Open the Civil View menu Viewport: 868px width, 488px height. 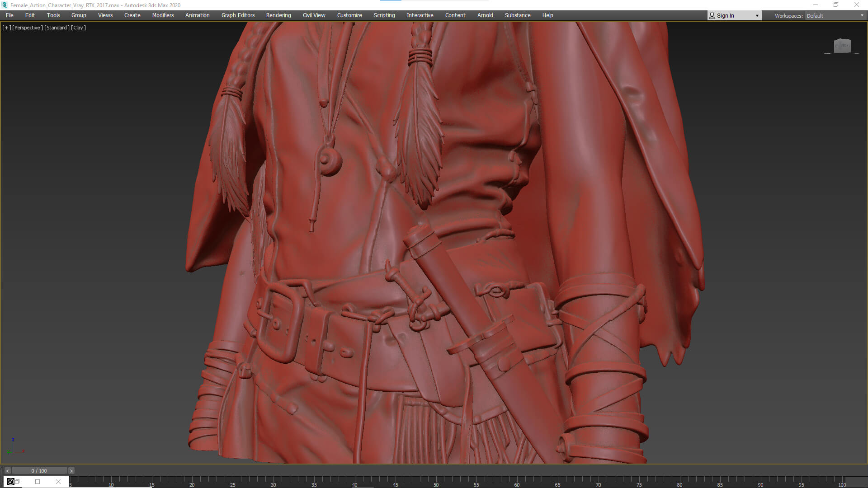314,15
